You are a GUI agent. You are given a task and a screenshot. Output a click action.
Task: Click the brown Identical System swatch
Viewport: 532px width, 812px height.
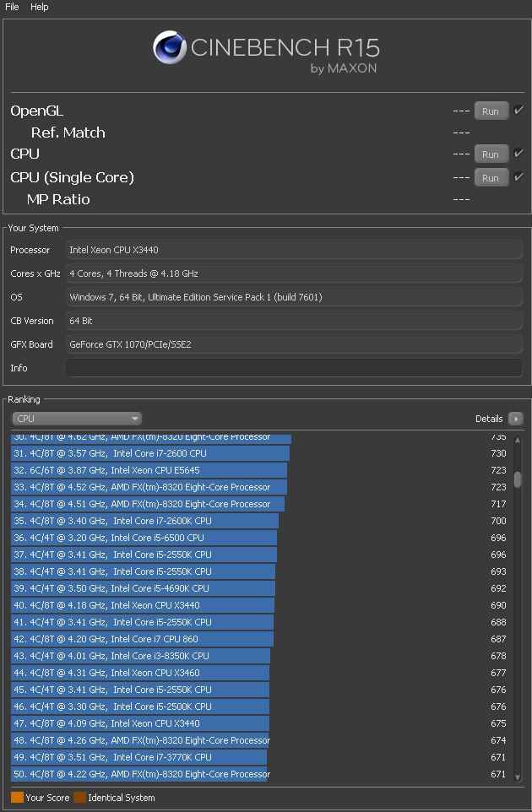[x=79, y=798]
